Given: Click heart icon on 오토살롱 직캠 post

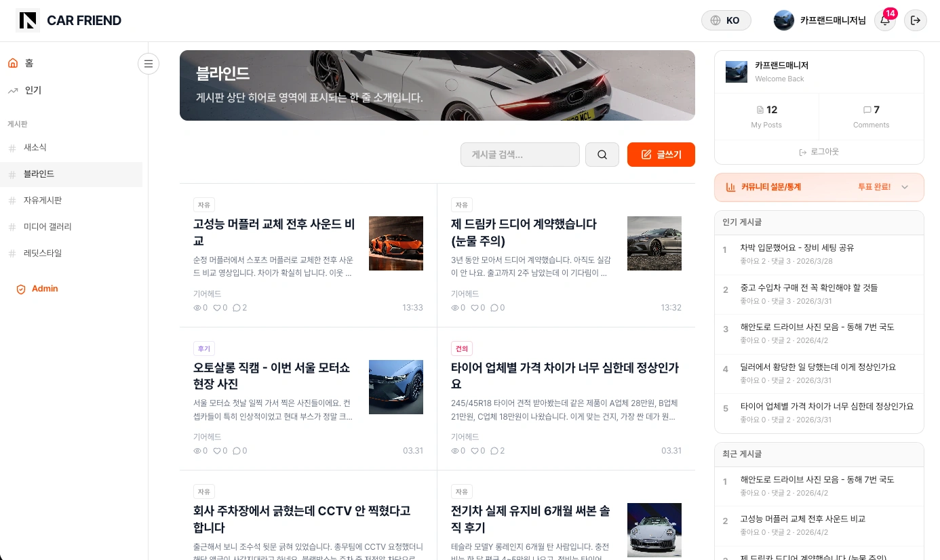Looking at the screenshot, I should click(x=218, y=451).
